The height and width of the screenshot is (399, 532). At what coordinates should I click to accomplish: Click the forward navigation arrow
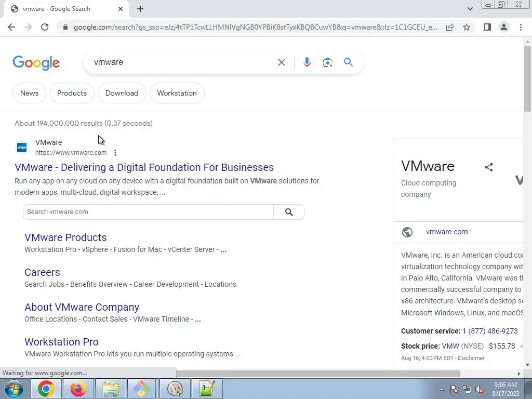28,27
